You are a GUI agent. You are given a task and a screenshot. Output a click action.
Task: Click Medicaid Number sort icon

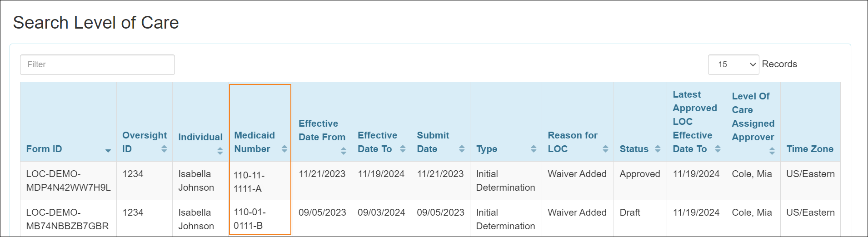pyautogui.click(x=284, y=149)
